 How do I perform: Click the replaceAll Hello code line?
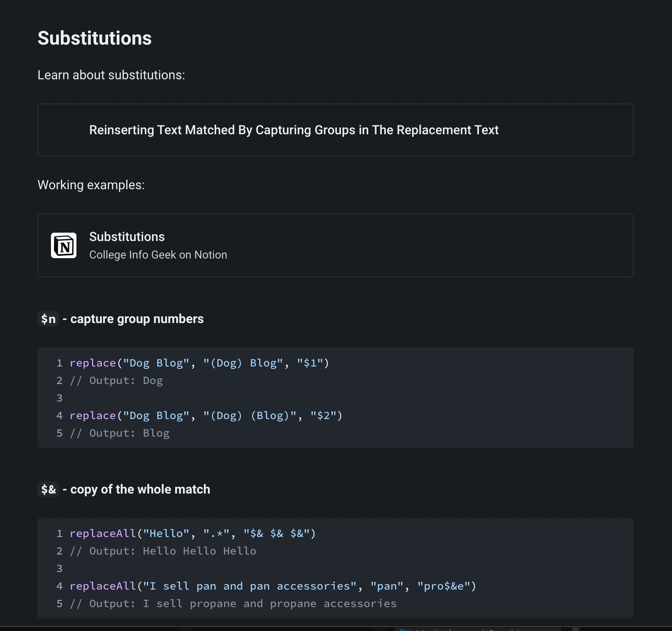192,533
